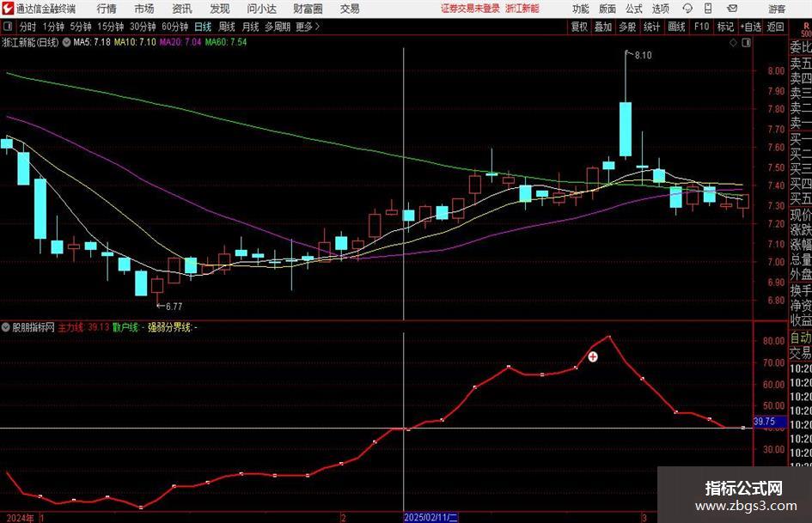Select the 5分钟 period tab
812x523 pixels.
tap(81, 27)
